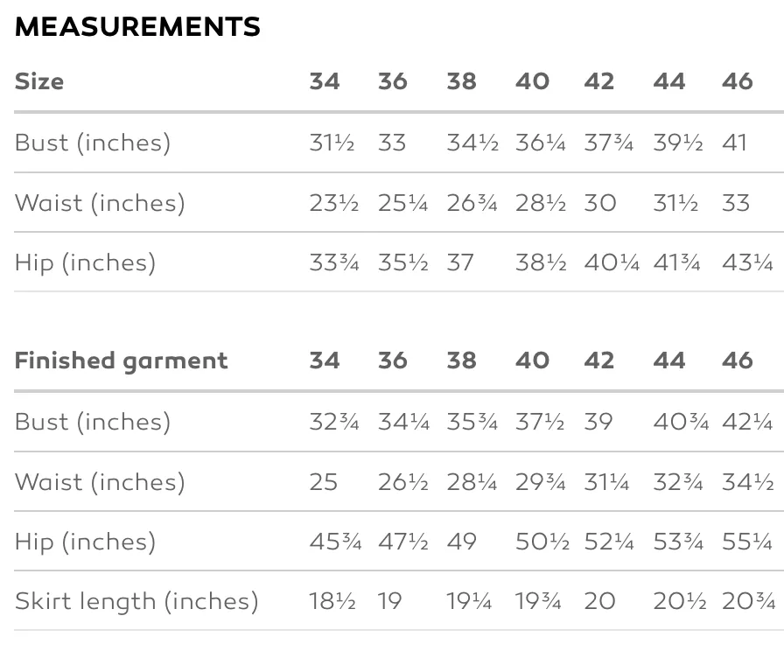Select the Skirt length (inches) row label
The height and width of the screenshot is (672, 784).
tap(136, 601)
